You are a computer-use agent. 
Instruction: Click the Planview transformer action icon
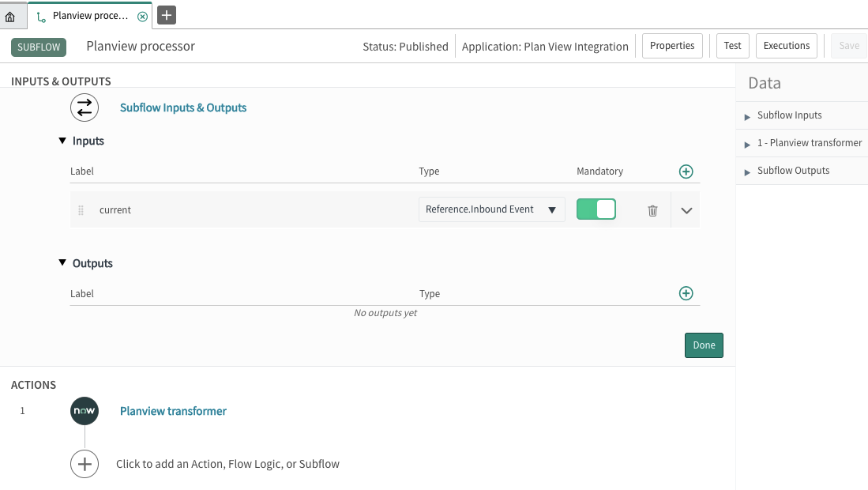click(85, 411)
